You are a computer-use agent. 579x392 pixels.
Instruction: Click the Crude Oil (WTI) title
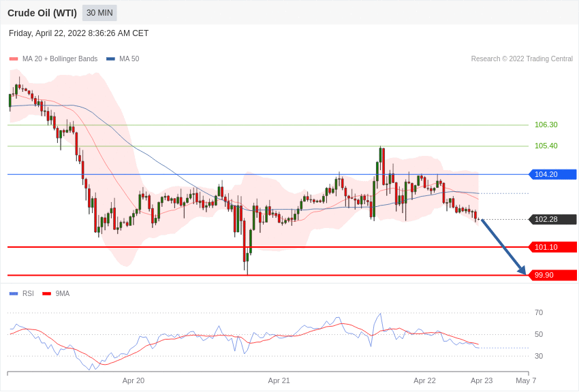point(42,13)
